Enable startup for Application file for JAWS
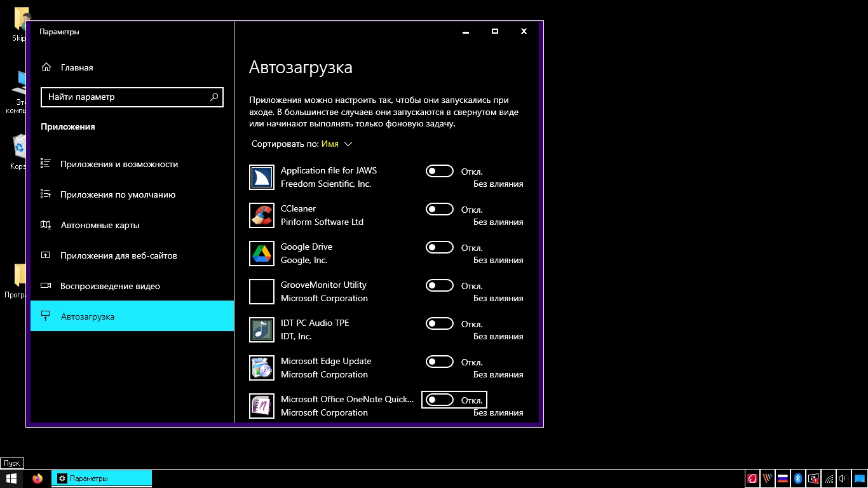The image size is (868, 488). 440,171
